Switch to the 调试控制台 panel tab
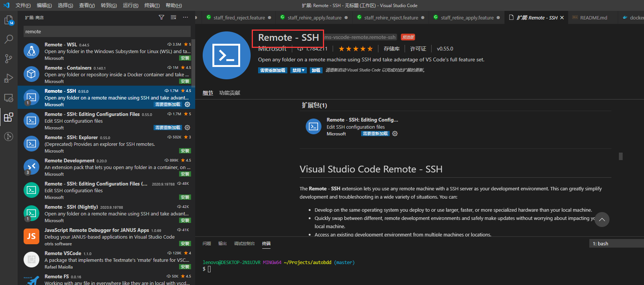Screen dimensions: 644x285 point(244,243)
